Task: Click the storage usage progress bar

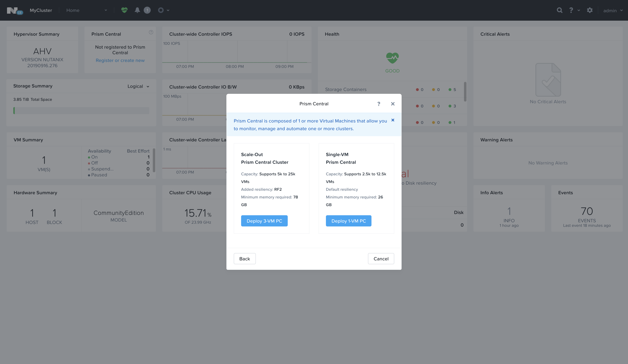Action: point(81,111)
